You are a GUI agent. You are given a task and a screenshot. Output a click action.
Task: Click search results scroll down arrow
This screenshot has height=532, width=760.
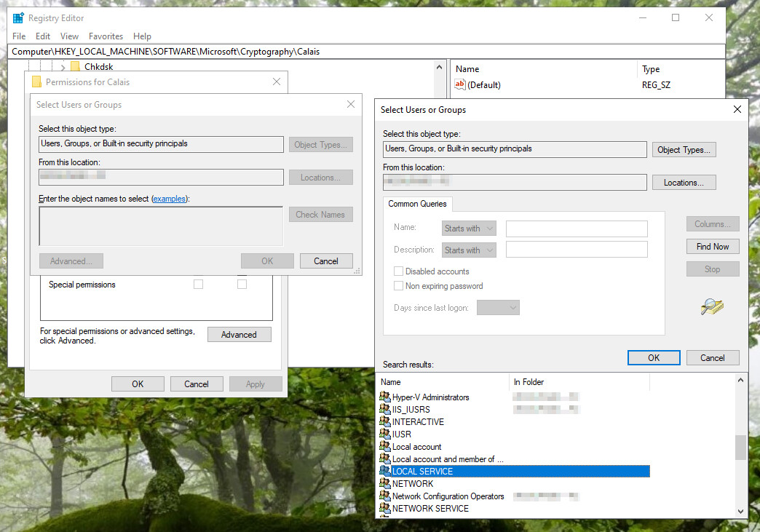740,511
